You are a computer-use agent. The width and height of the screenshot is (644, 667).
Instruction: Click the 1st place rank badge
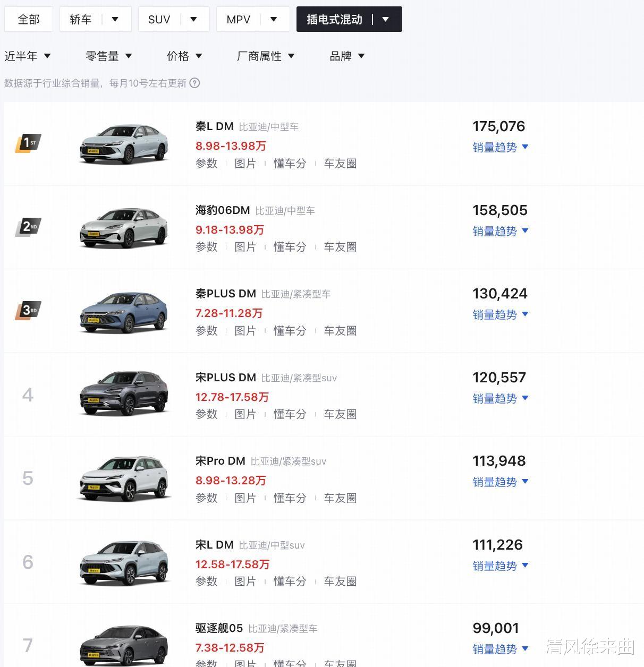[28, 143]
